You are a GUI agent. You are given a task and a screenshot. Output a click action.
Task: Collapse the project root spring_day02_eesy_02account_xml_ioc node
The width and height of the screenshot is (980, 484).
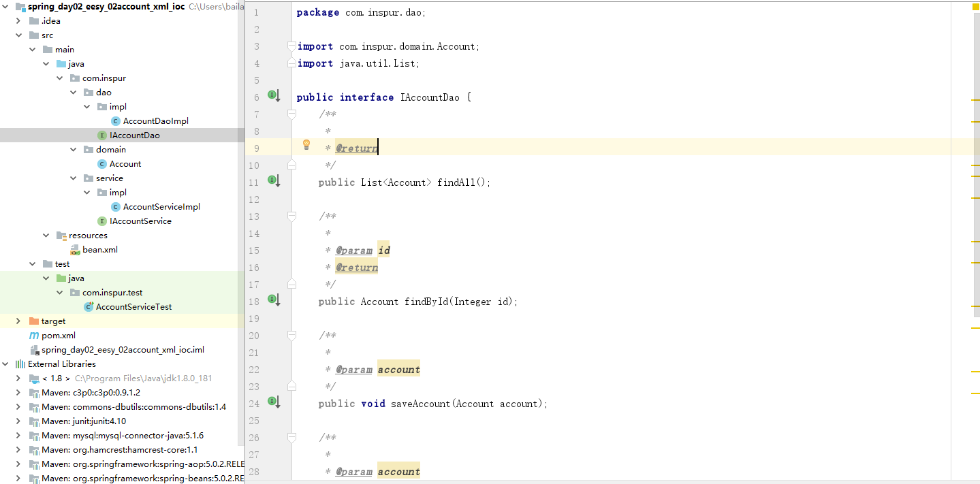(5, 7)
